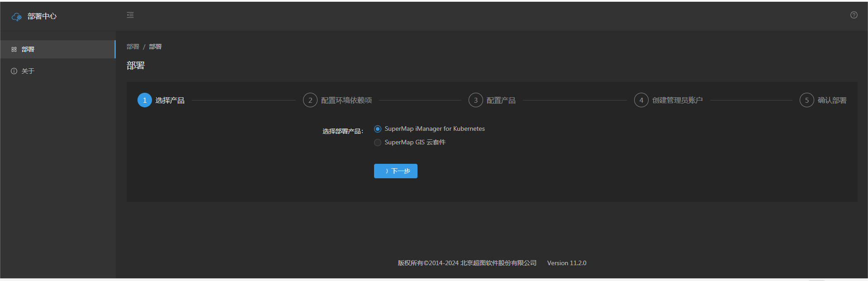868x281 pixels.
Task: Click step 3 circle 配置产品
Action: [x=476, y=100]
